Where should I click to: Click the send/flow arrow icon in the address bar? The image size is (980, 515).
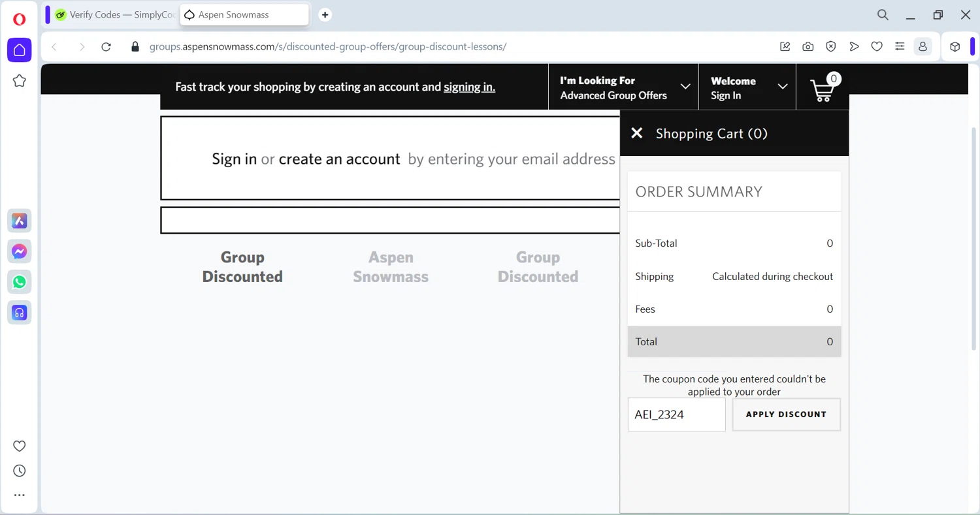(854, 47)
